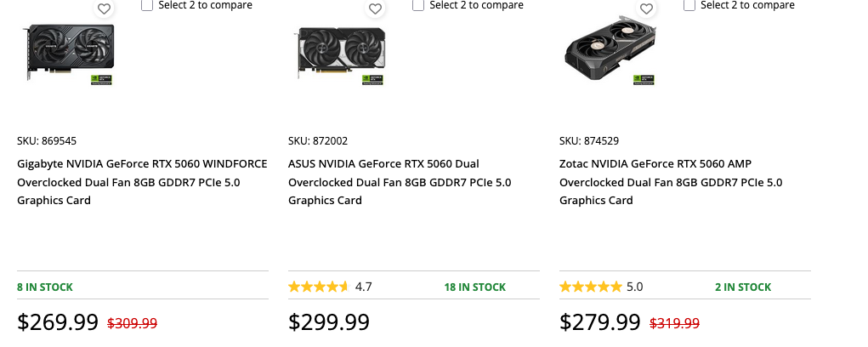Screen dimensions: 868x347
Task: Click the NVIDIA badge on ASUS image
Action: click(x=372, y=79)
